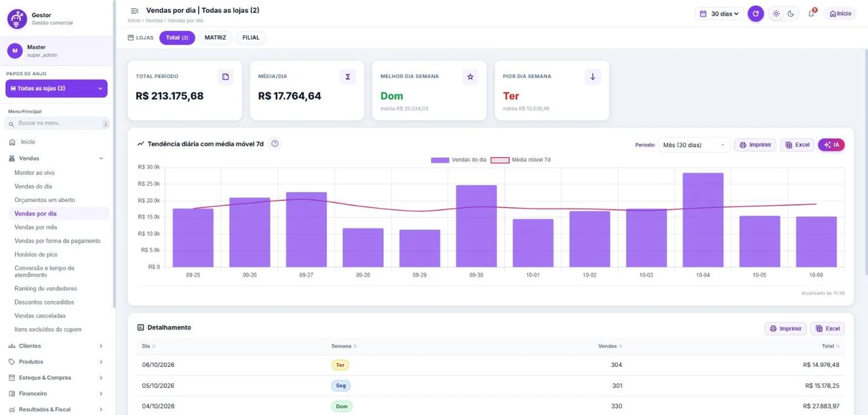
Task: Click the IA button above the chart
Action: 831,144
